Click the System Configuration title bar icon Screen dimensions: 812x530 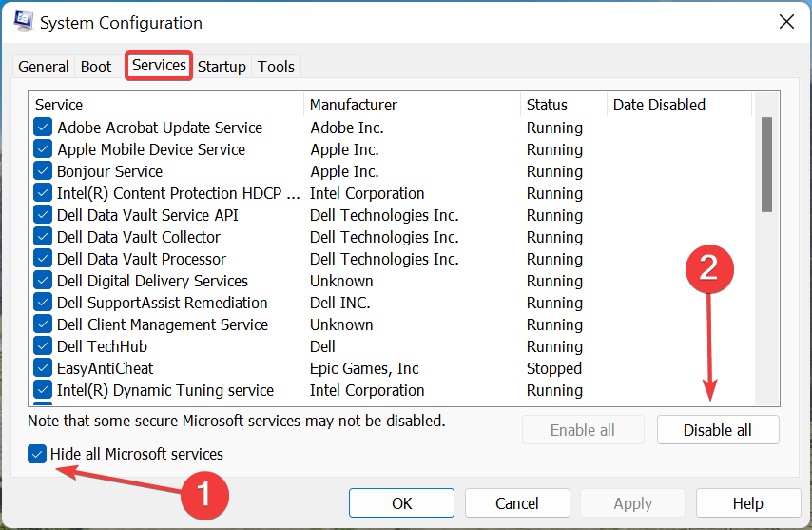pos(24,22)
